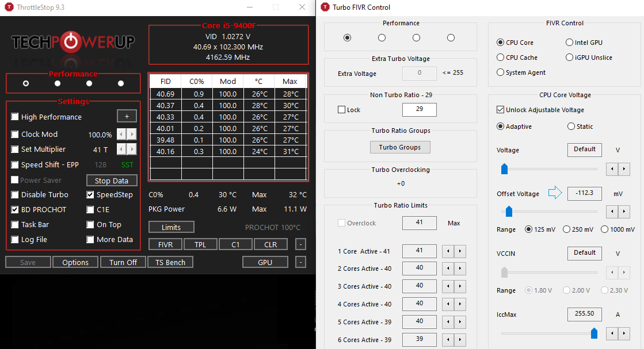Click the Offset Voltage slider handle
The height and width of the screenshot is (349, 644).
tap(509, 211)
